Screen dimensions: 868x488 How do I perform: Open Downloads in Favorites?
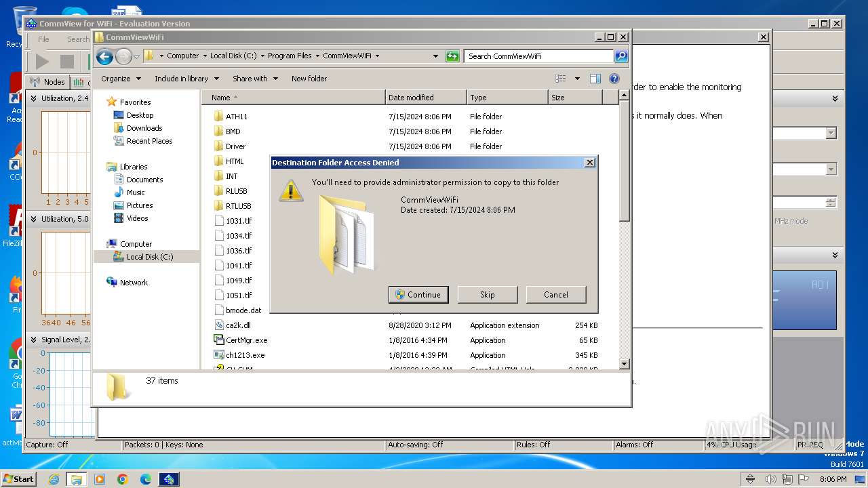[x=144, y=128]
